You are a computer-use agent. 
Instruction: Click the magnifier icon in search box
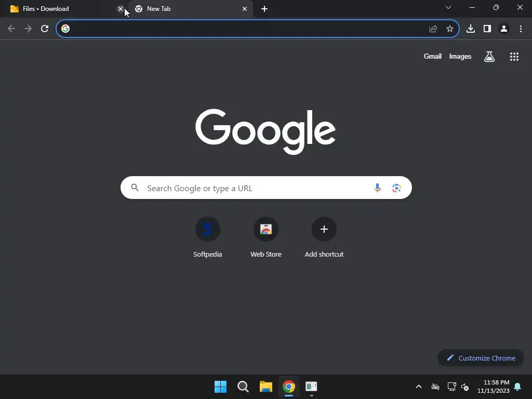coord(135,188)
